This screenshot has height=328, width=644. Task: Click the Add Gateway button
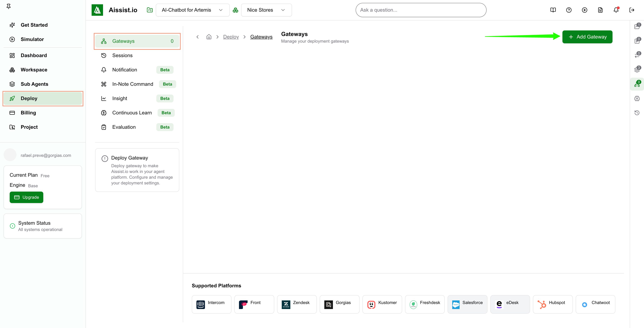coord(587,37)
